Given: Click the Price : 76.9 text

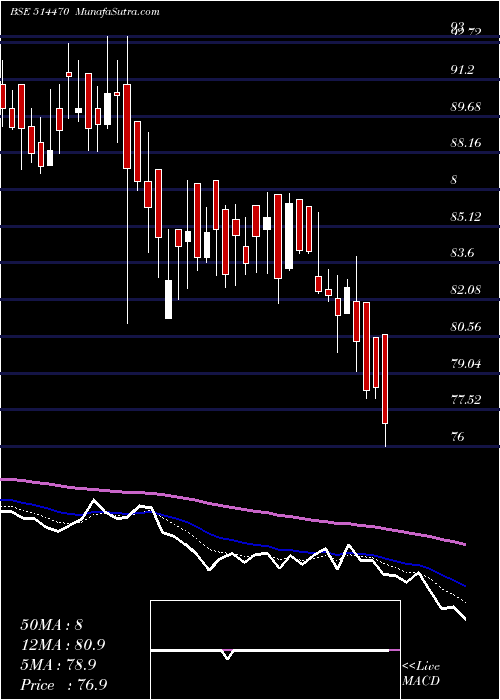Looking at the screenshot, I should pyautogui.click(x=65, y=685).
